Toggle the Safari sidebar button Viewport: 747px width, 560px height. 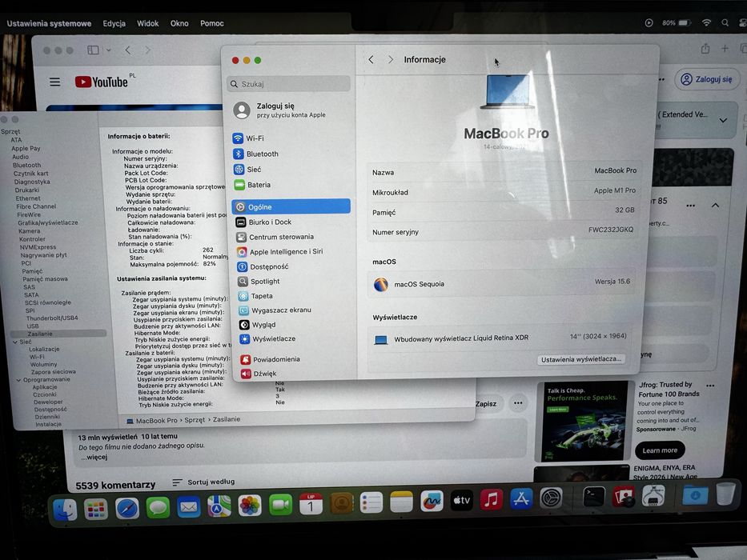93,50
